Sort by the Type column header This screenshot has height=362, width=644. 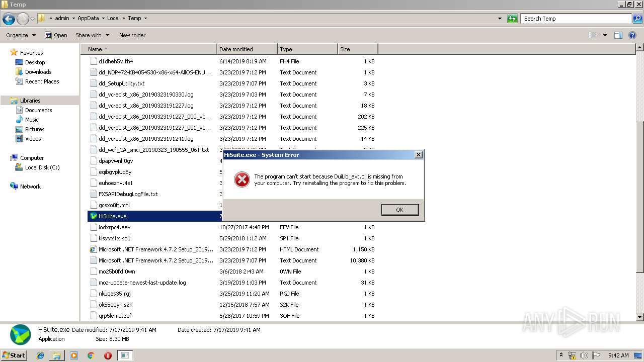tap(307, 49)
